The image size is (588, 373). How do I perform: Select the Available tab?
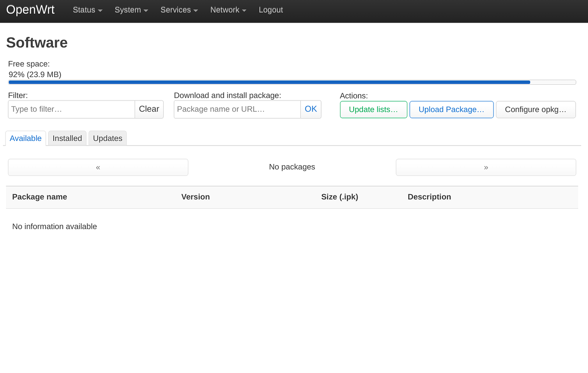[25, 138]
